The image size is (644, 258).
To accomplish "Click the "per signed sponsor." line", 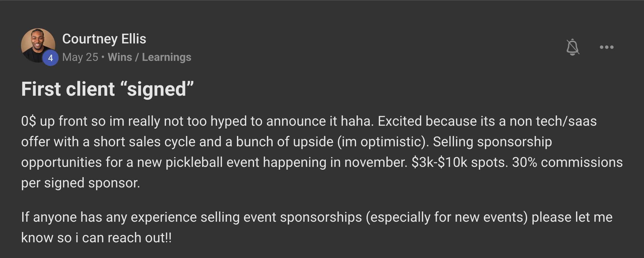I will pyautogui.click(x=81, y=183).
